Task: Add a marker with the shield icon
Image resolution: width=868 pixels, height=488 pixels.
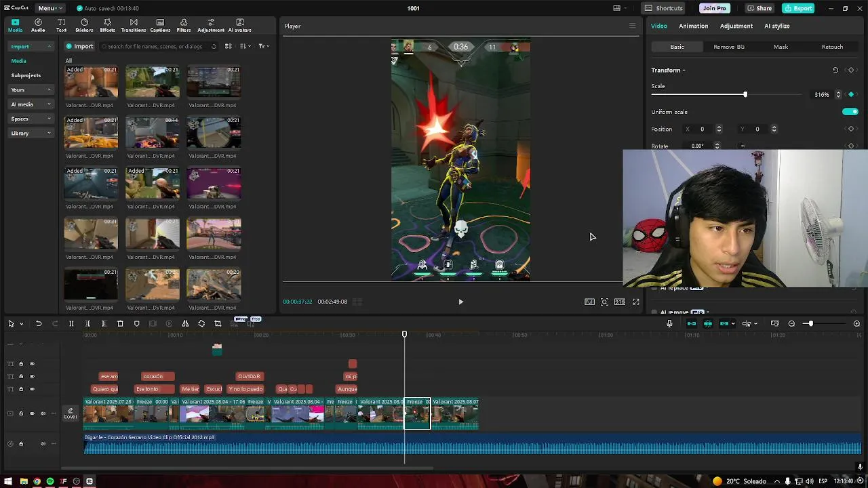Action: click(136, 324)
